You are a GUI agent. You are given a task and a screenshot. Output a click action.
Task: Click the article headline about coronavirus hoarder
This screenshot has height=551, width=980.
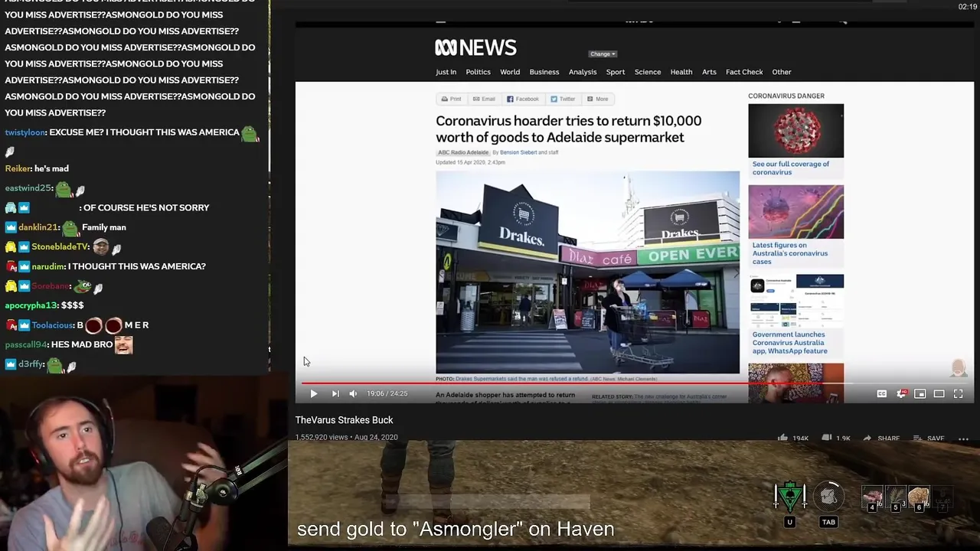pos(568,129)
